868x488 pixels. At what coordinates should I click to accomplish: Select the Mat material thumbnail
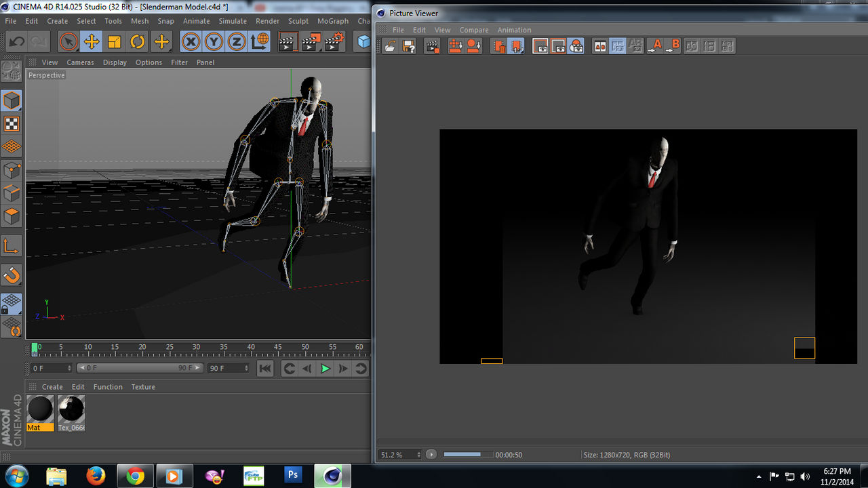pos(40,413)
